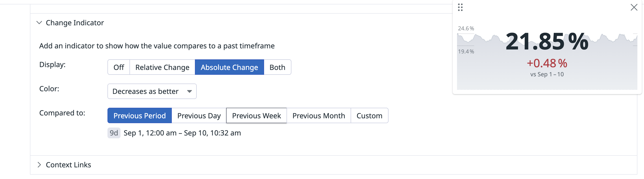Click the 9d duration badge
Viewport: 644px width, 179px height.
coord(114,133)
